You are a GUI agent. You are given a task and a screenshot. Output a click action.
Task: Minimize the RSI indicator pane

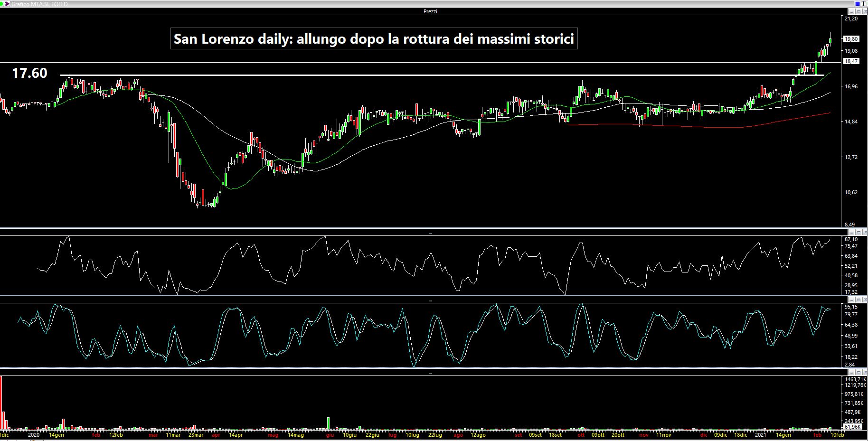click(x=851, y=232)
